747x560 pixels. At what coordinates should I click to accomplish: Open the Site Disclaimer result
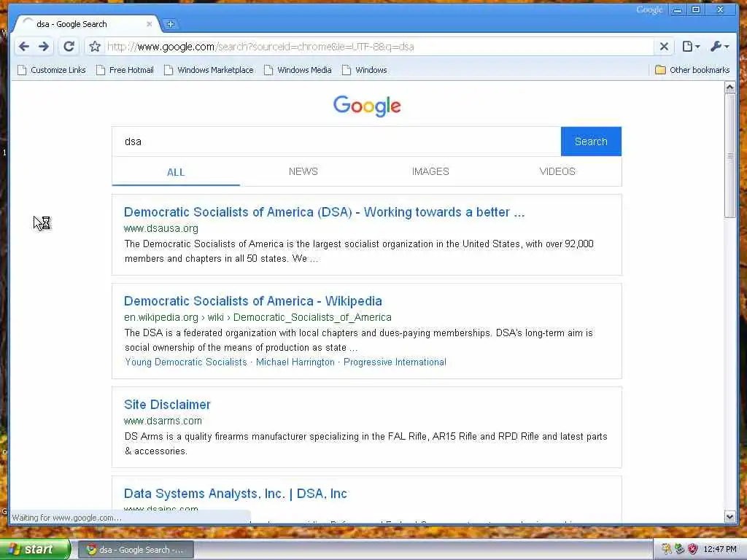[x=167, y=404]
